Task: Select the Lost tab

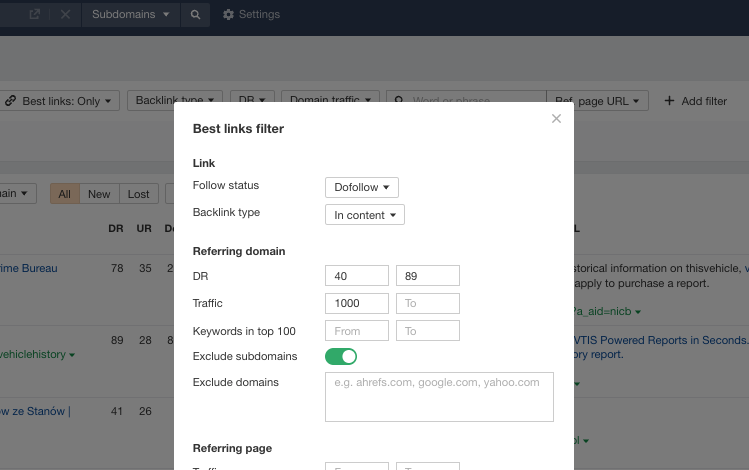Action: pos(139,194)
